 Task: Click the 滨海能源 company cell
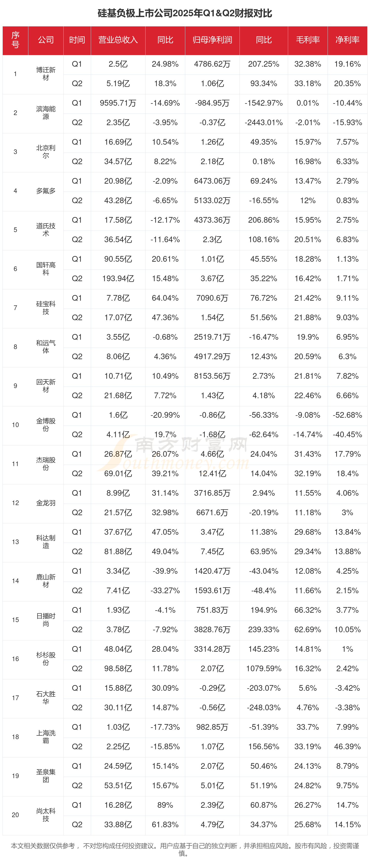click(x=46, y=113)
